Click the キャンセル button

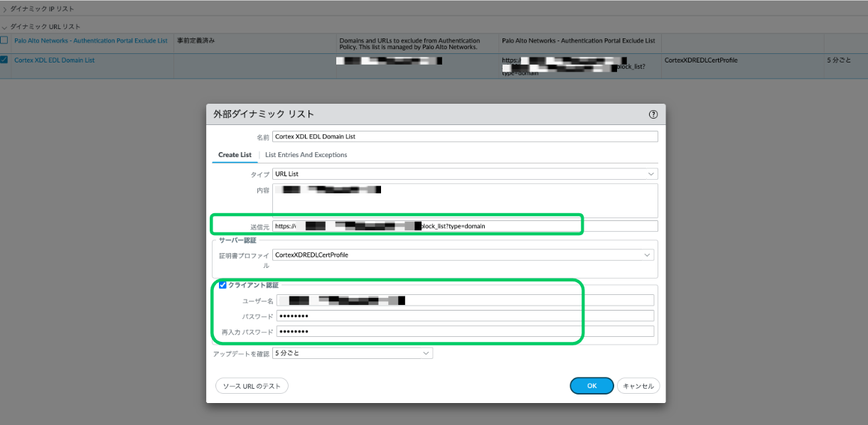(x=638, y=386)
